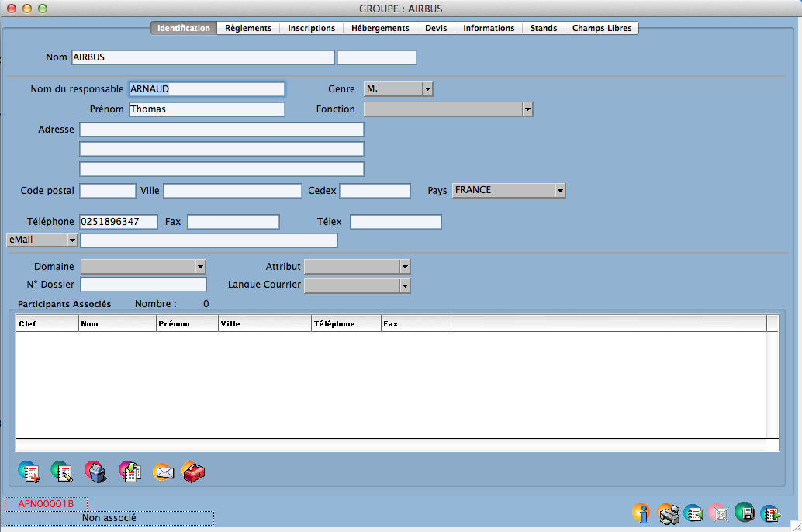The width and height of the screenshot is (802, 532).
Task: Focus the N° Dossier field
Action: click(x=143, y=285)
